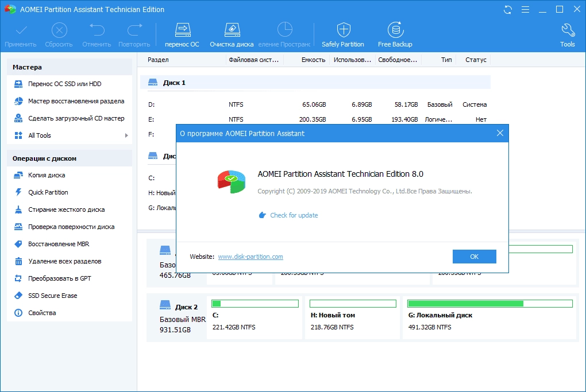Select partition D: row in the list
This screenshot has height=392, width=586.
(315, 104)
